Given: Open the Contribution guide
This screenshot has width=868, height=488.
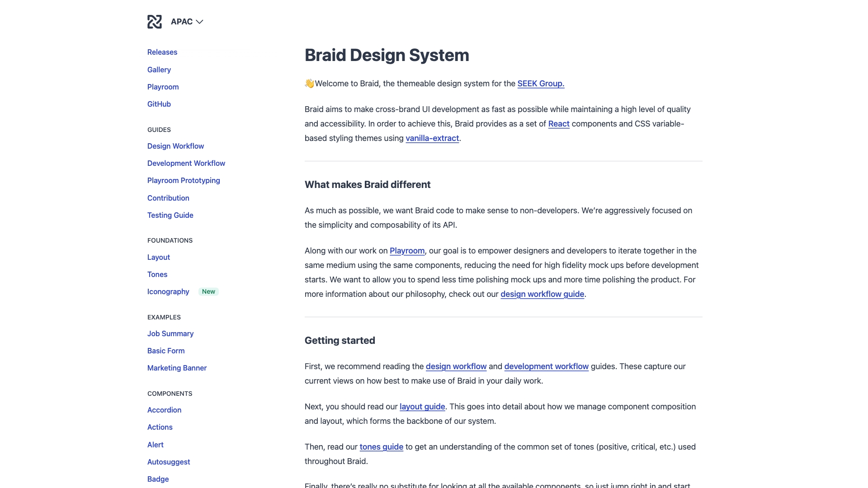Looking at the screenshot, I should (168, 198).
